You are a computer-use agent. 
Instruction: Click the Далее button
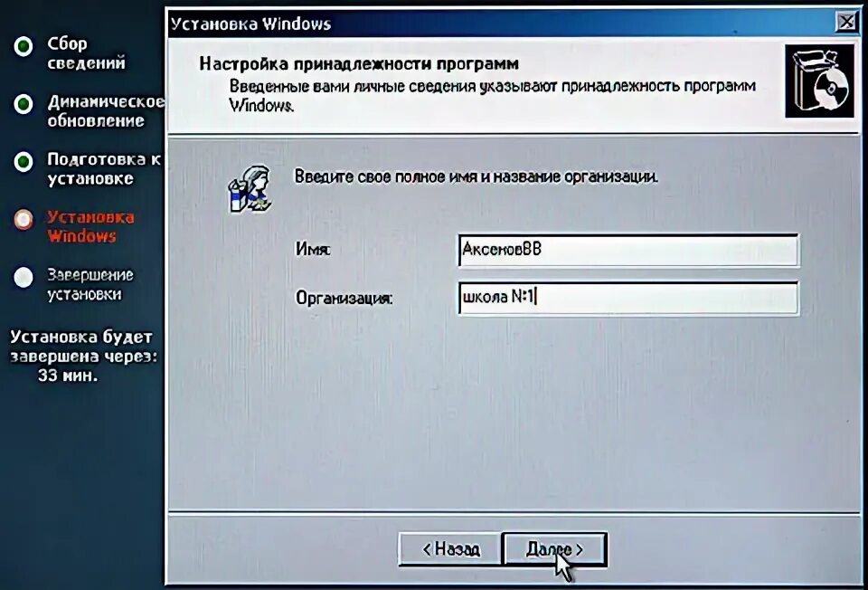point(554,549)
